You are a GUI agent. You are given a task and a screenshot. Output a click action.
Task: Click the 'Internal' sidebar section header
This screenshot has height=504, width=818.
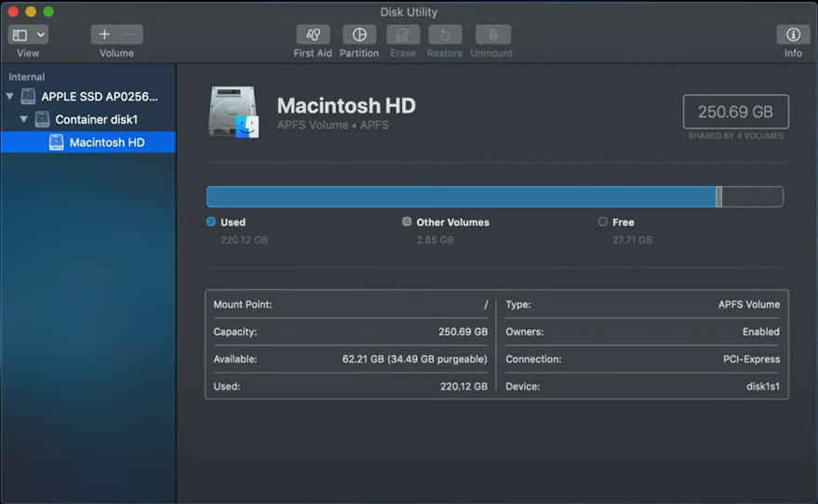[27, 77]
